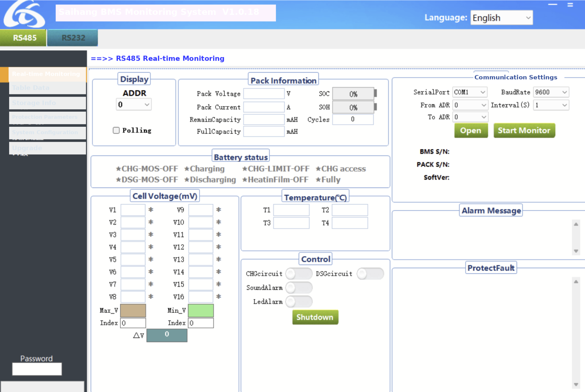
Task: Click the CHG-LIMIT-OFF status indicator
Action: (276, 169)
